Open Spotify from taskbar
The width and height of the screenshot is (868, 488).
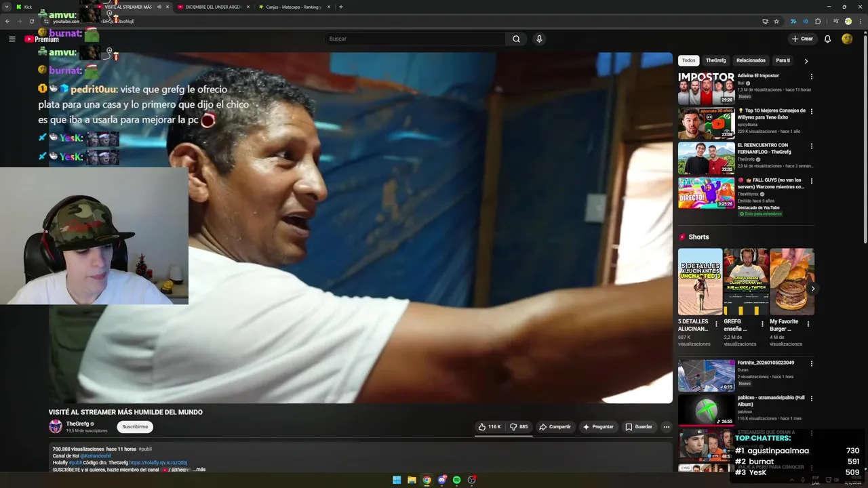coord(456,480)
